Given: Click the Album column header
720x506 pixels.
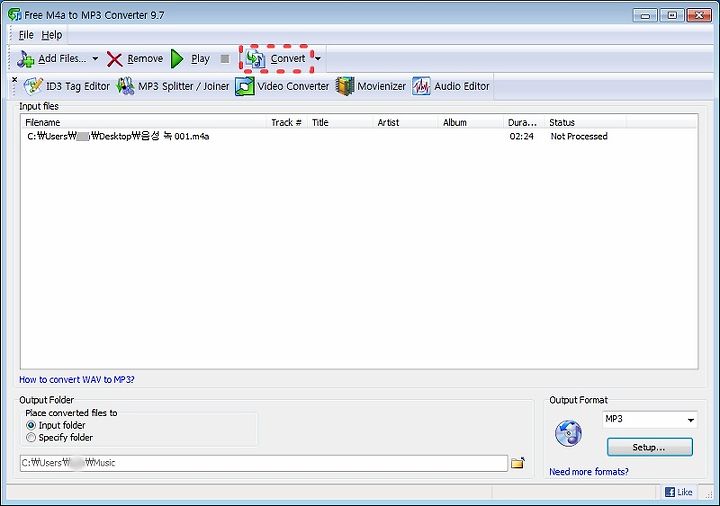Looking at the screenshot, I should click(471, 123).
